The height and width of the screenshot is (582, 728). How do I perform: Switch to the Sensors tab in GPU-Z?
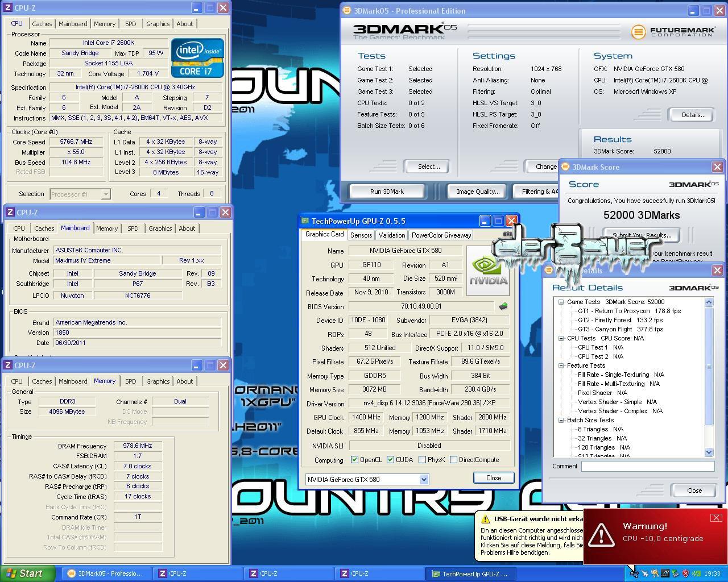pyautogui.click(x=361, y=235)
